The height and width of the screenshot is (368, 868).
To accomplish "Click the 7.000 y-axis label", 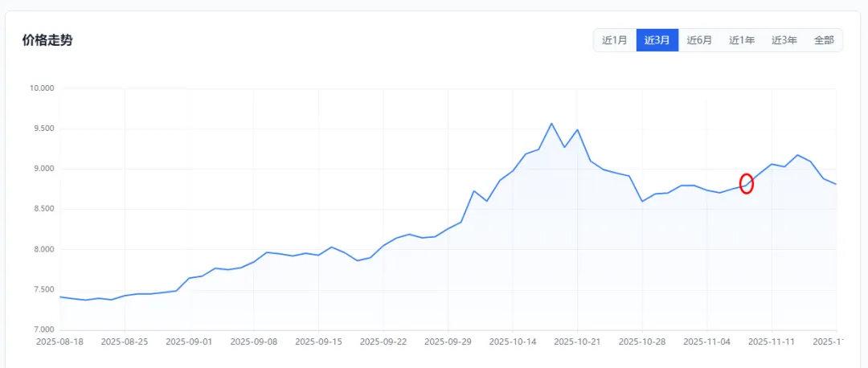I will tap(42, 329).
